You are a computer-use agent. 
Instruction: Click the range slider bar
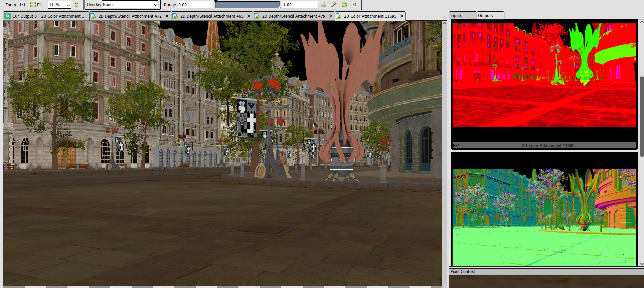pyautogui.click(x=247, y=5)
